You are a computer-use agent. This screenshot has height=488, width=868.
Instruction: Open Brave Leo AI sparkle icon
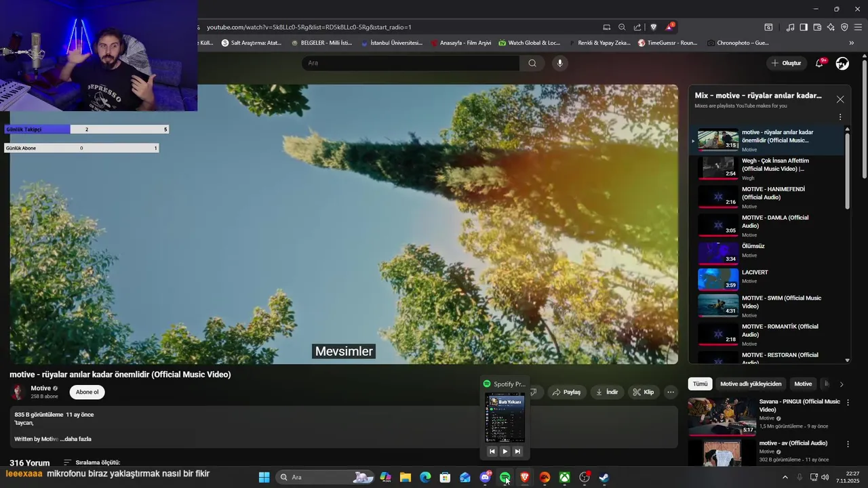click(831, 27)
